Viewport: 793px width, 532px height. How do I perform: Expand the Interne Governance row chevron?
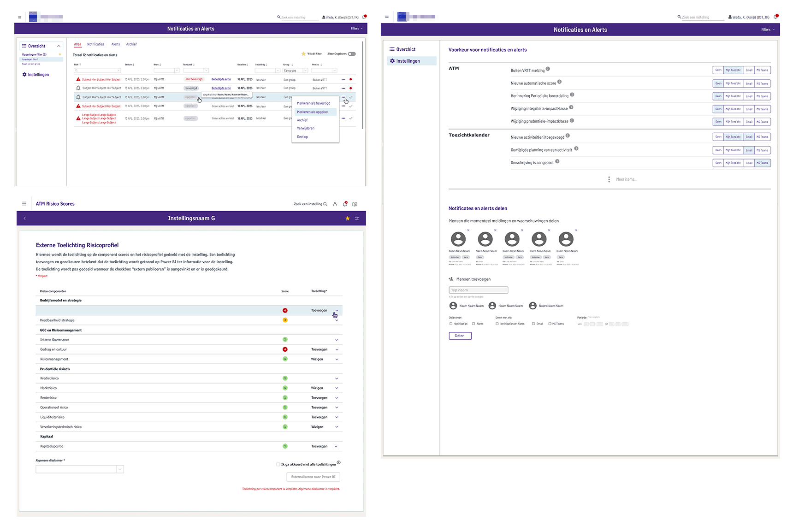[x=337, y=340]
